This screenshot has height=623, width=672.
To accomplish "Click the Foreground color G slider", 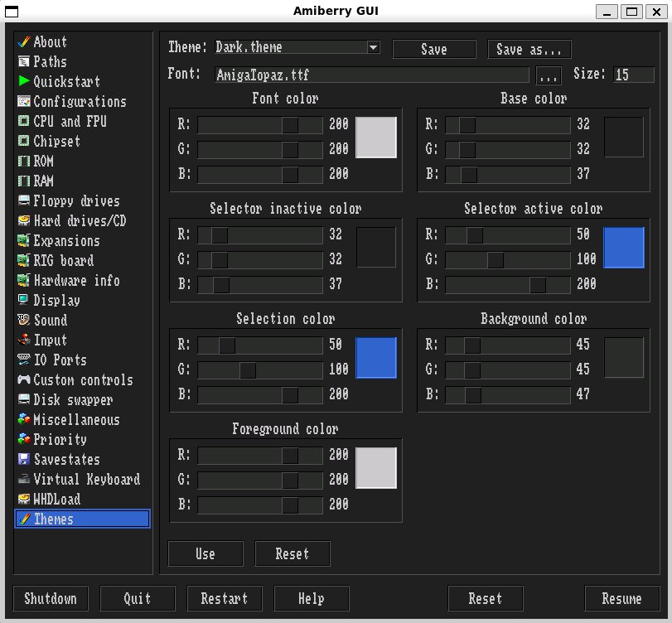I will click(x=260, y=481).
